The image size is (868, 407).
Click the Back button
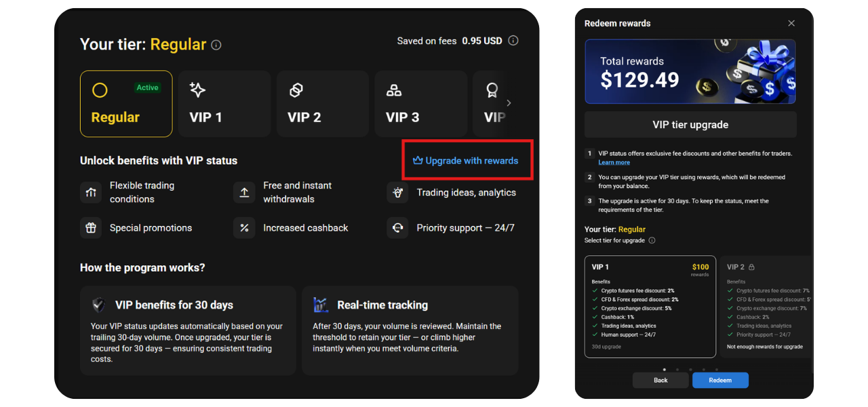(x=660, y=381)
